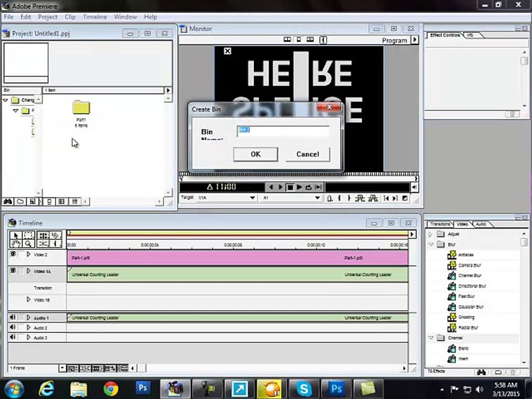The image size is (532, 399).
Task: Mute the Audio 3 track speaker
Action: tap(13, 337)
